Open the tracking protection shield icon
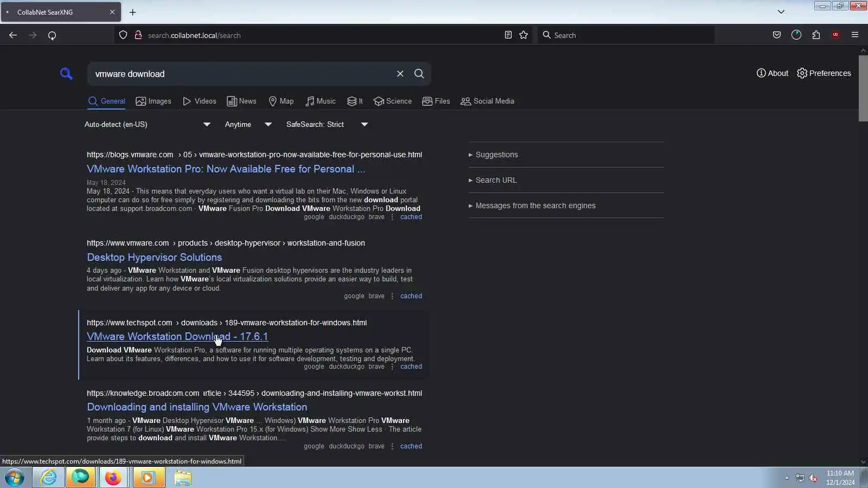The image size is (868, 488). tap(123, 35)
